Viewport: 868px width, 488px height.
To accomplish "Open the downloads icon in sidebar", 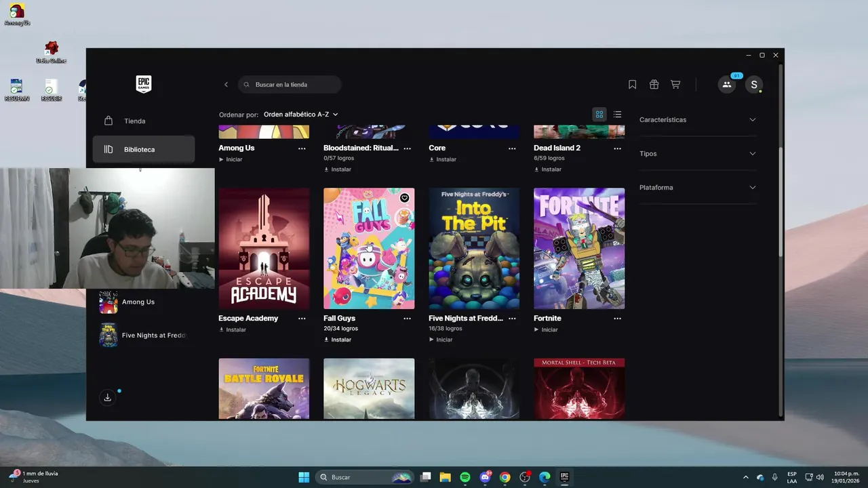I will (x=107, y=398).
